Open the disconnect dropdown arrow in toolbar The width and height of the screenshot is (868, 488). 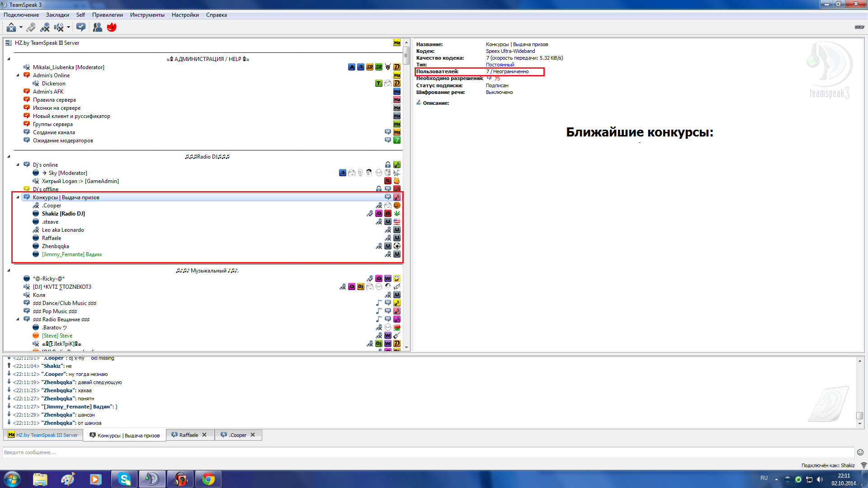pos(21,28)
